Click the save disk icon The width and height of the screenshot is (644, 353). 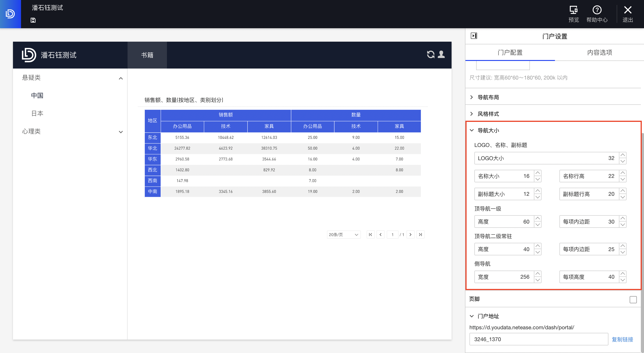click(x=33, y=20)
